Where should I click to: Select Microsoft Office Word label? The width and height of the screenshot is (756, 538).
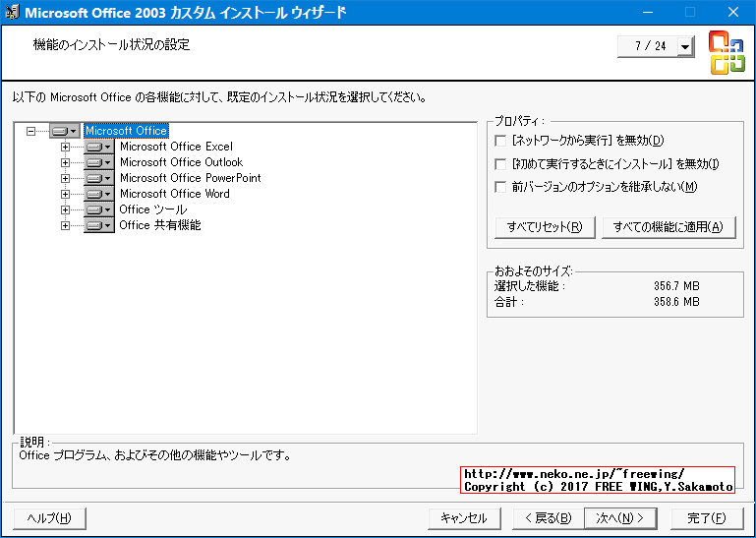point(175,194)
